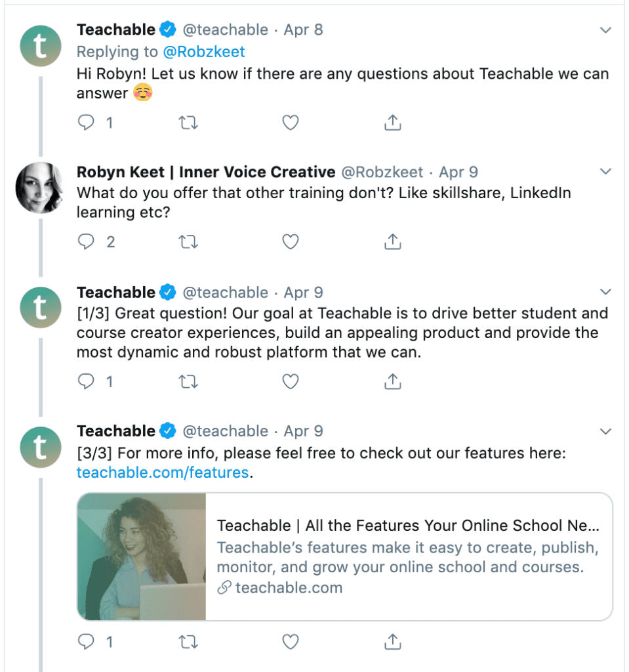Like the 'Hi Robyn!' tweet
Image resolution: width=629 pixels, height=672 pixels.
(291, 123)
